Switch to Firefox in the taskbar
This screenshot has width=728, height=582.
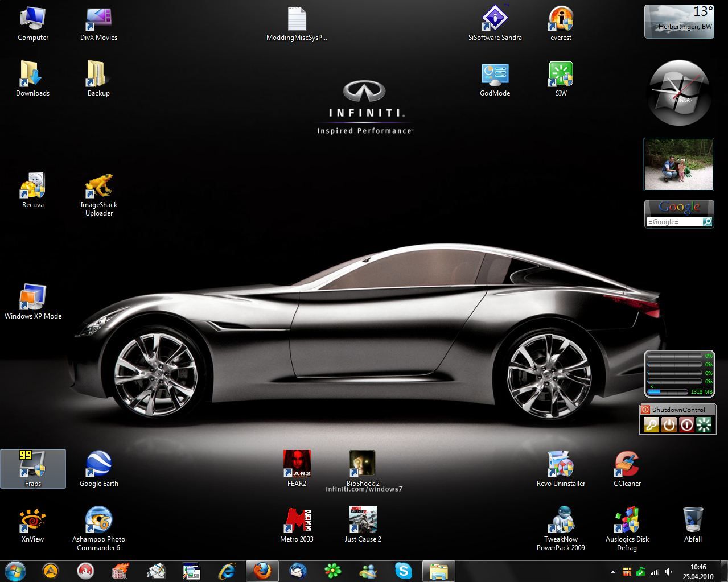[x=262, y=571]
